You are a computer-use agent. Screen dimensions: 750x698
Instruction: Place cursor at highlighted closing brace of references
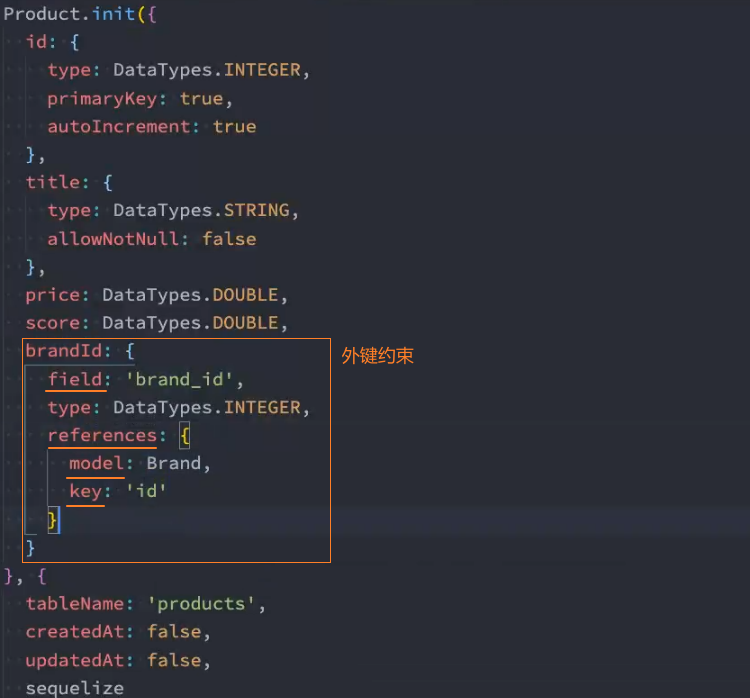coord(53,519)
